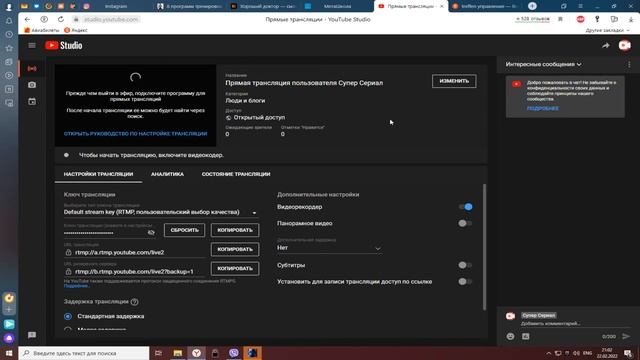640x360 pixels.
Task: Click the settings panel vertical scrollbar
Action: pyautogui.click(x=484, y=247)
